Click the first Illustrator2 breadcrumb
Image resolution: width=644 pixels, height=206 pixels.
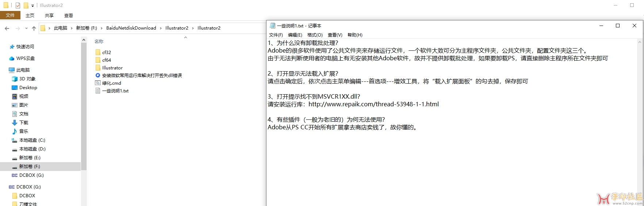point(177,28)
